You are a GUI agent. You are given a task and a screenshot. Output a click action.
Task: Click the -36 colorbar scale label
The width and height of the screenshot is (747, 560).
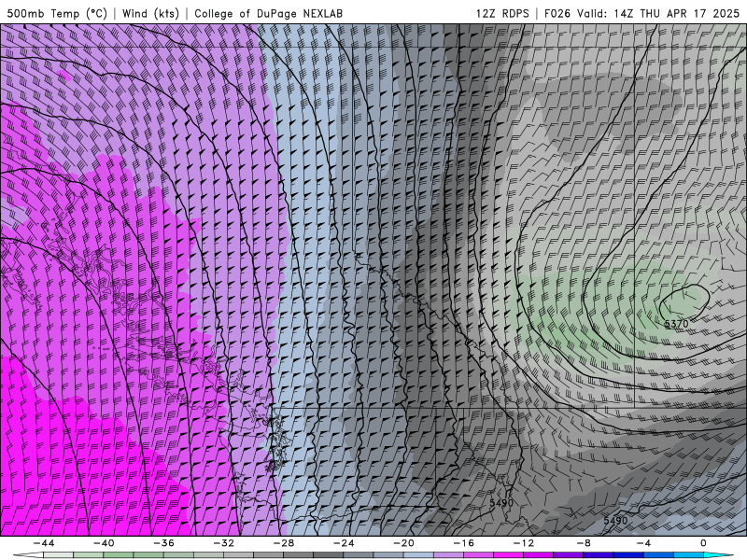pos(164,543)
